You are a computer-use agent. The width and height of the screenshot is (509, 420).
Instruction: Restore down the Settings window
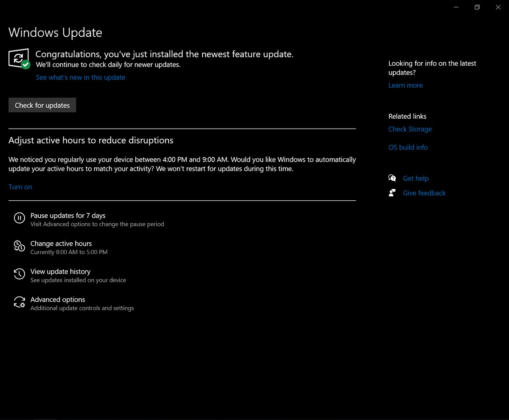coord(477,7)
